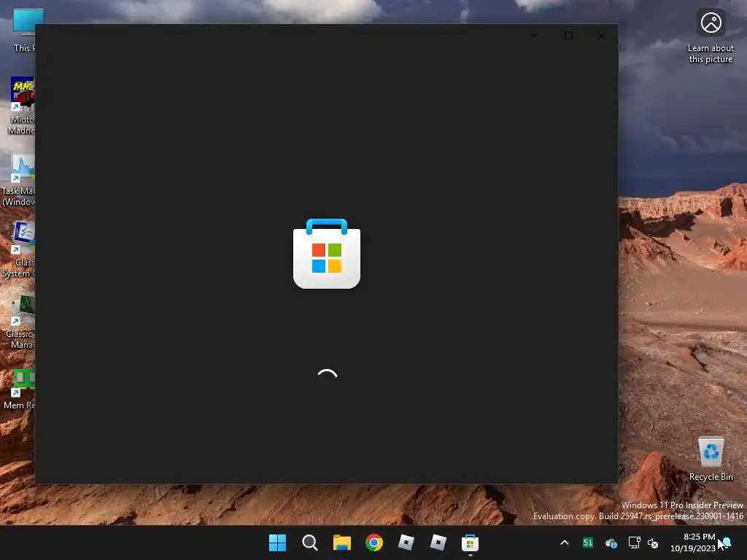Select Task Manager desktop shortcut
This screenshot has width=747, height=560.
[19, 180]
